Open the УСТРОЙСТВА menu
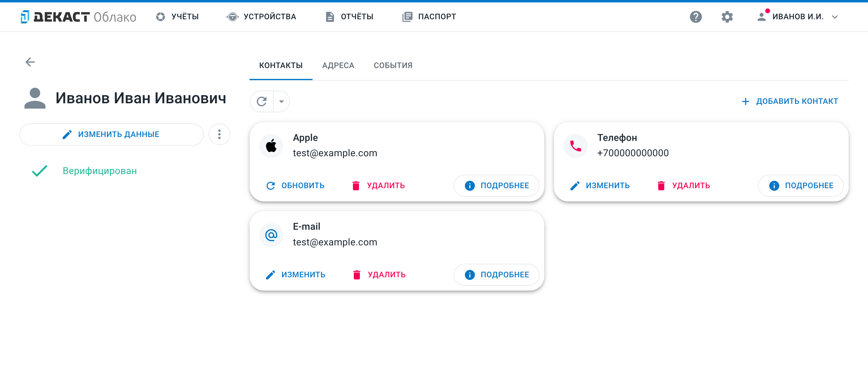 point(262,17)
